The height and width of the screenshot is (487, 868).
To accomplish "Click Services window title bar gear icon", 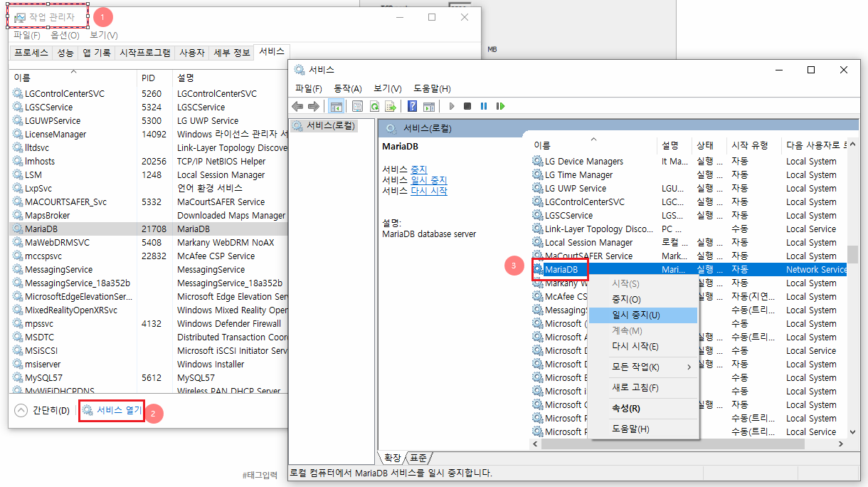I will tap(299, 70).
